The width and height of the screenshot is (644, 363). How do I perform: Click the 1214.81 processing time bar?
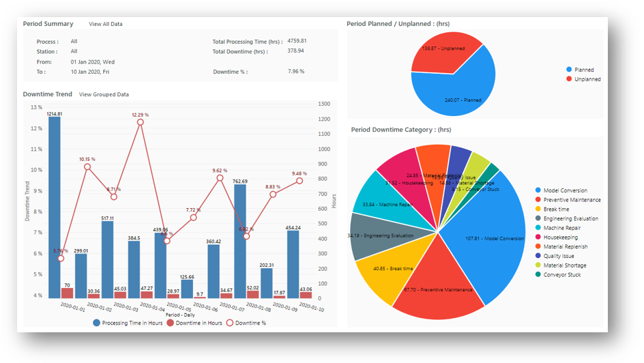(55, 205)
